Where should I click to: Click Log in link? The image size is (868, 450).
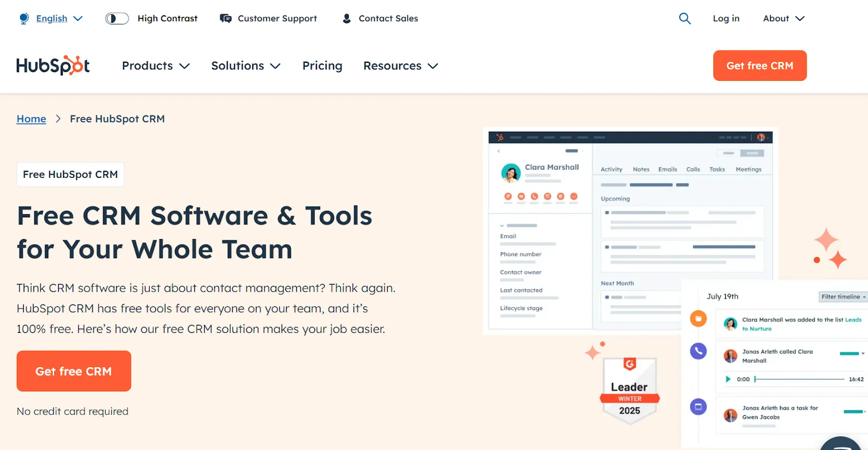[726, 18]
